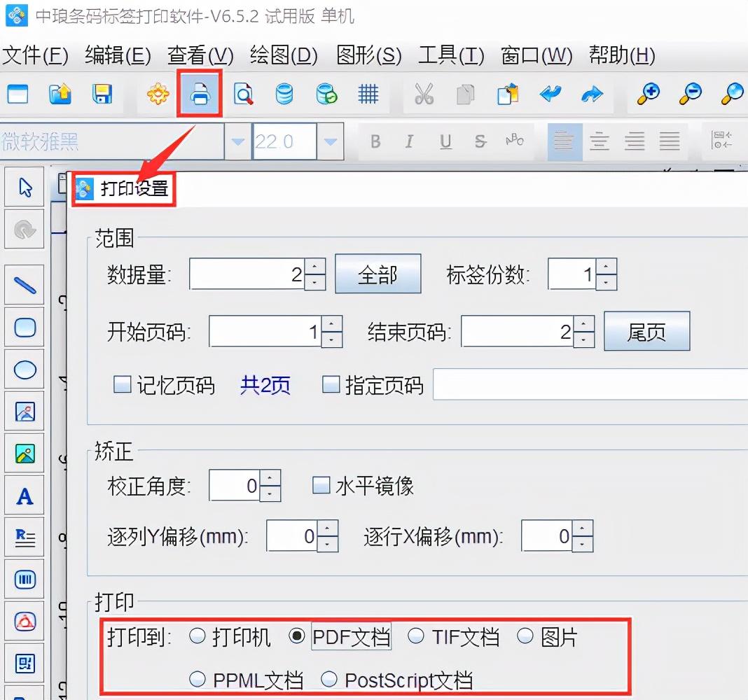Click the New document icon in toolbar
Screen dimensions: 748x700
pos(18,94)
